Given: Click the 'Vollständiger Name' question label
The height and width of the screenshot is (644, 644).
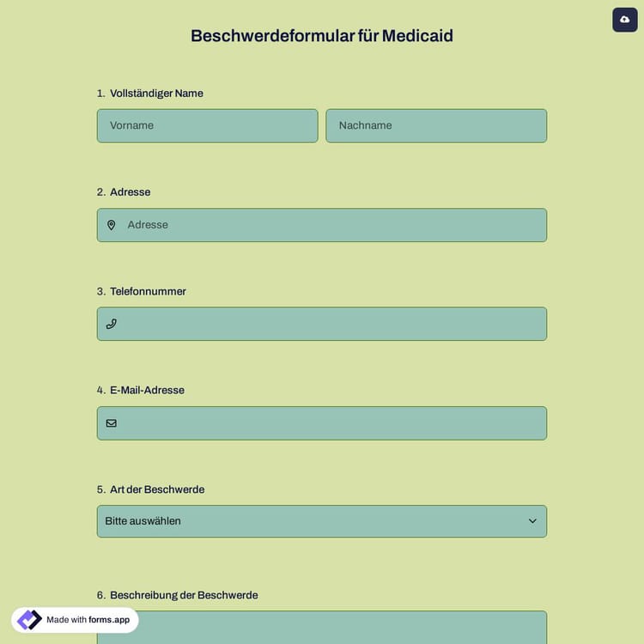Looking at the screenshot, I should pyautogui.click(x=156, y=94).
